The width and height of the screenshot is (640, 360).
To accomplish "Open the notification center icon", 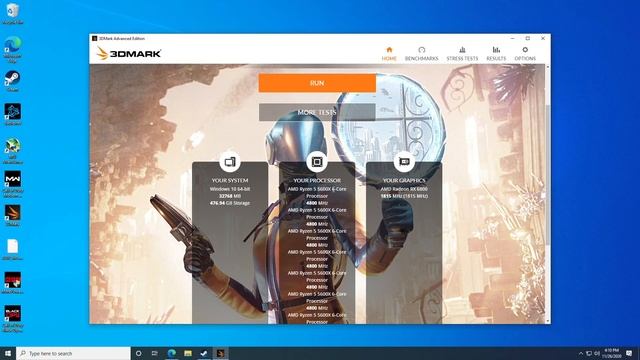I will [x=629, y=353].
